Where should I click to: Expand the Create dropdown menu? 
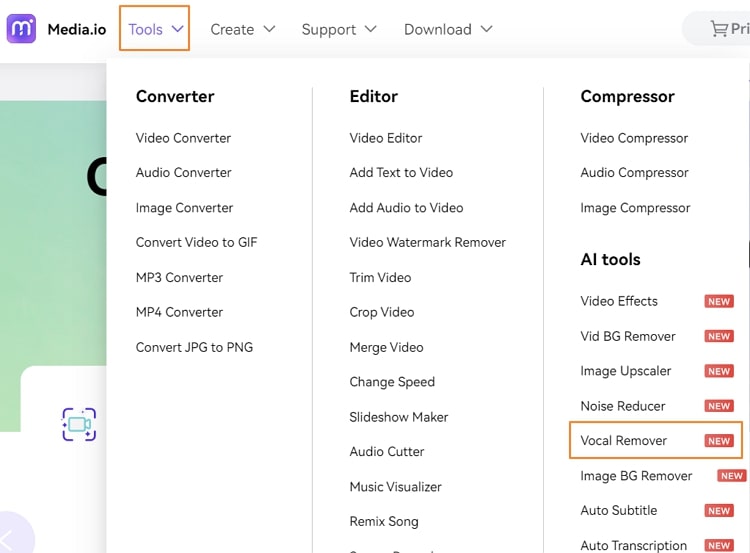pyautogui.click(x=243, y=29)
